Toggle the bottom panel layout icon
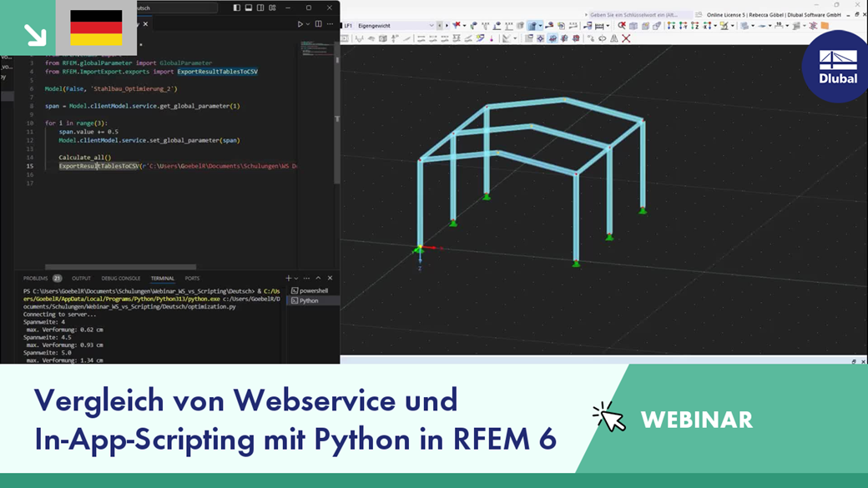This screenshot has height=488, width=868. point(249,8)
